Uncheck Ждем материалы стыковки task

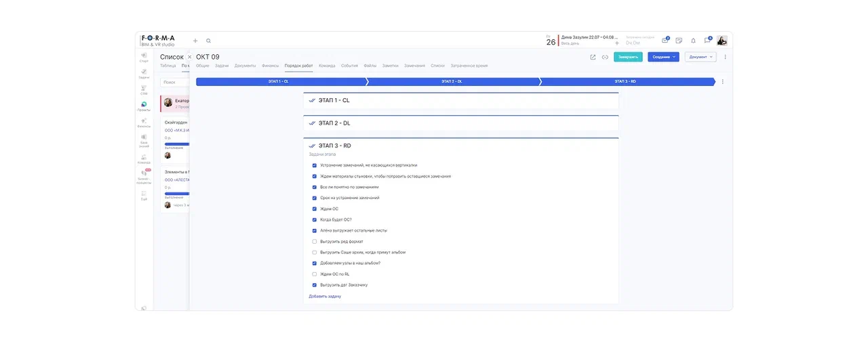tap(315, 176)
